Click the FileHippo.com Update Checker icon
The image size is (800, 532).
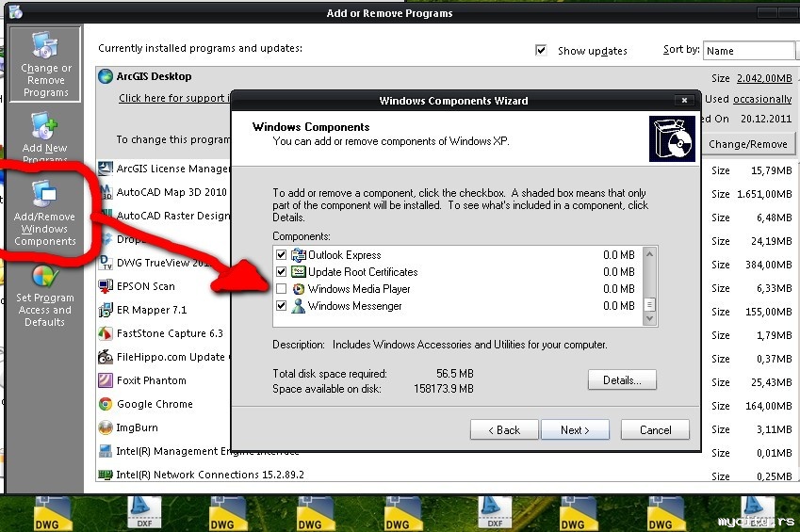coord(106,357)
